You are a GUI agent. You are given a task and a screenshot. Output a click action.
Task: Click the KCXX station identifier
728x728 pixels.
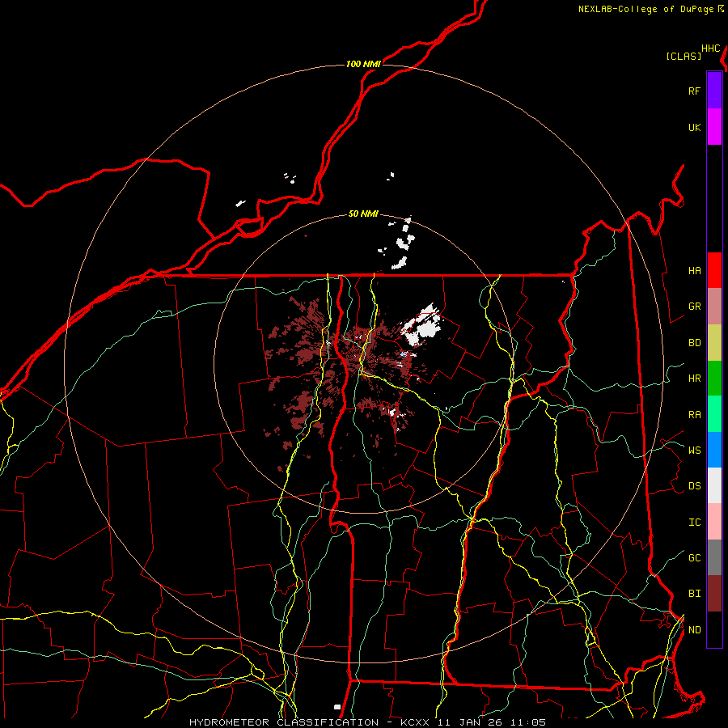[x=415, y=722]
